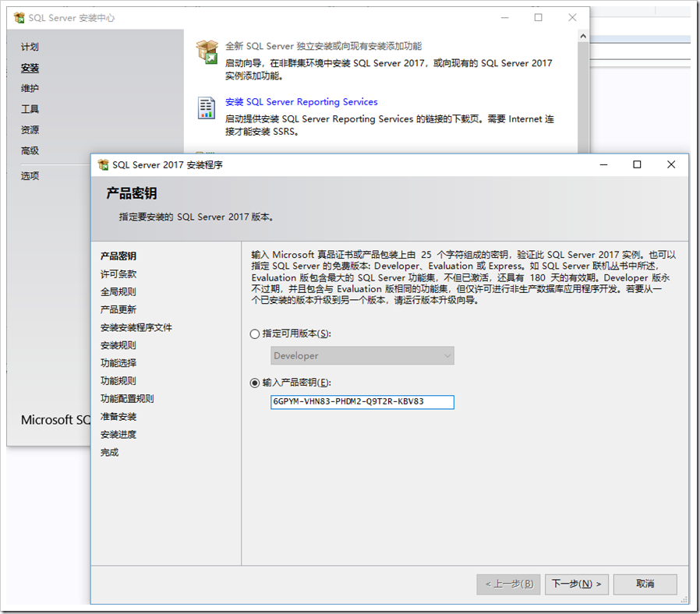The height and width of the screenshot is (614, 700).
Task: Click 安装安装程序文件 step in setup list
Action: tap(136, 327)
